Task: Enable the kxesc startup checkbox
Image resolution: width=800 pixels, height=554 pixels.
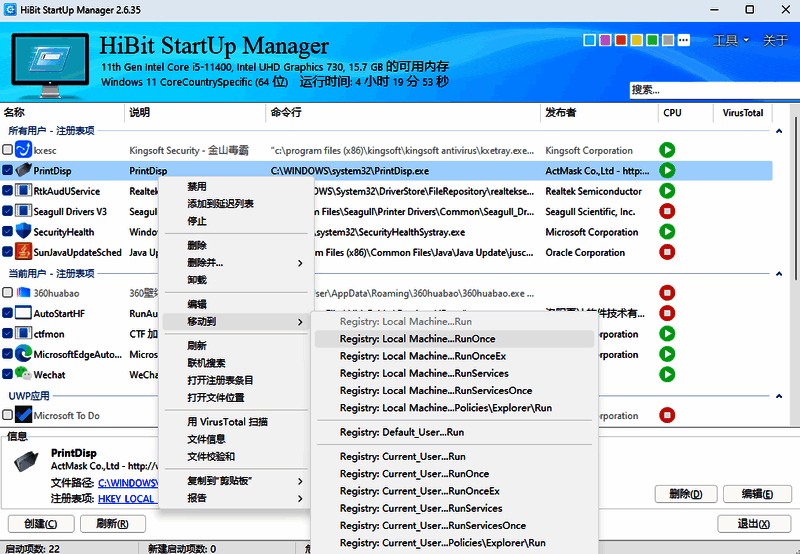Action: pyautogui.click(x=7, y=150)
